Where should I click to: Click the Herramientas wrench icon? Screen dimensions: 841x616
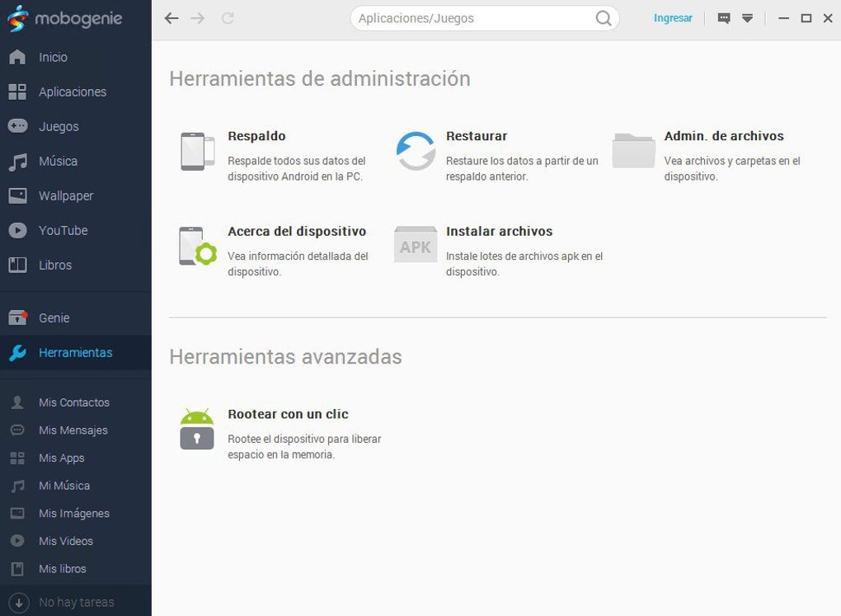pos(17,353)
